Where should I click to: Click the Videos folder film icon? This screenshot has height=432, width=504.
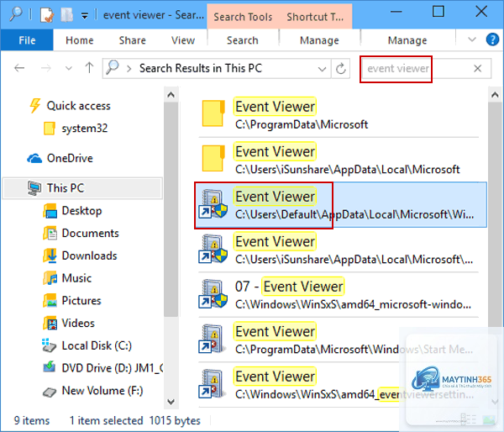click(50, 324)
